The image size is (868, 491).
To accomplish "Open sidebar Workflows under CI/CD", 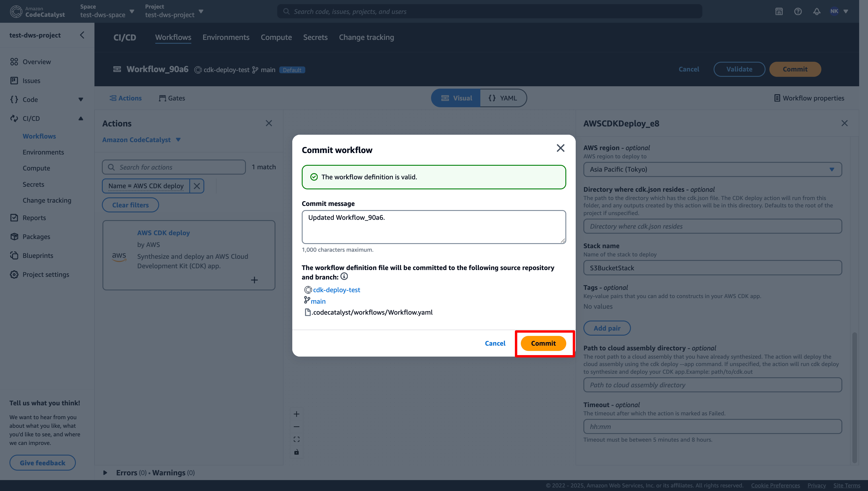I will tap(39, 136).
